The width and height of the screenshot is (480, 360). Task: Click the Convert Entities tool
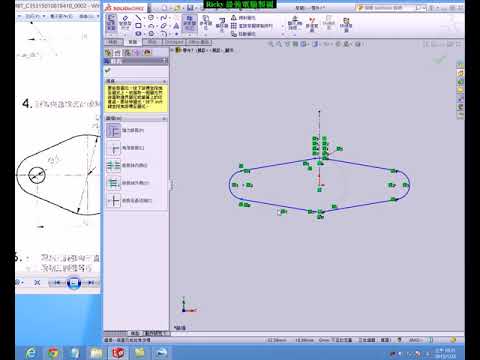point(206,23)
